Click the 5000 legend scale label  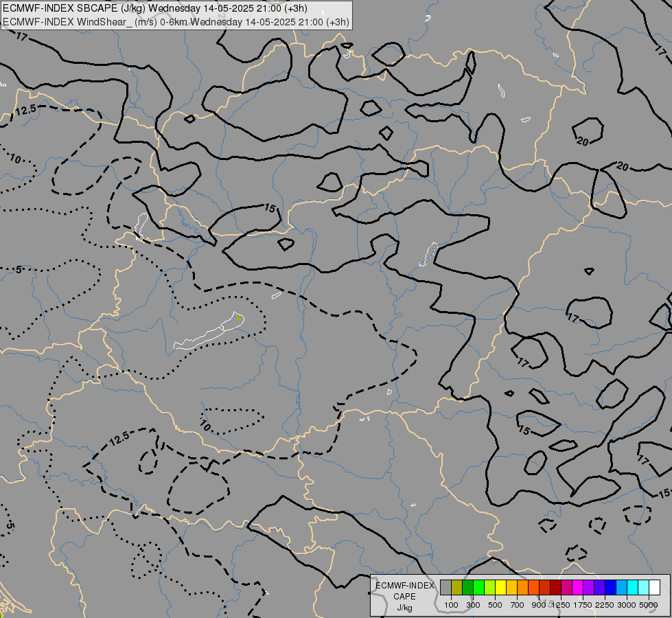[x=649, y=605]
